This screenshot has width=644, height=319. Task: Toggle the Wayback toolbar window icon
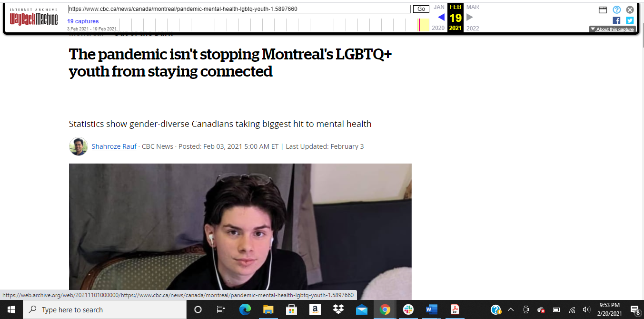click(603, 10)
